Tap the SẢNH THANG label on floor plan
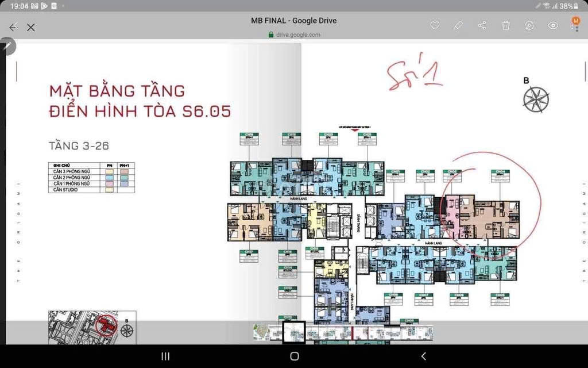This screenshot has height=368, width=588. point(358,223)
